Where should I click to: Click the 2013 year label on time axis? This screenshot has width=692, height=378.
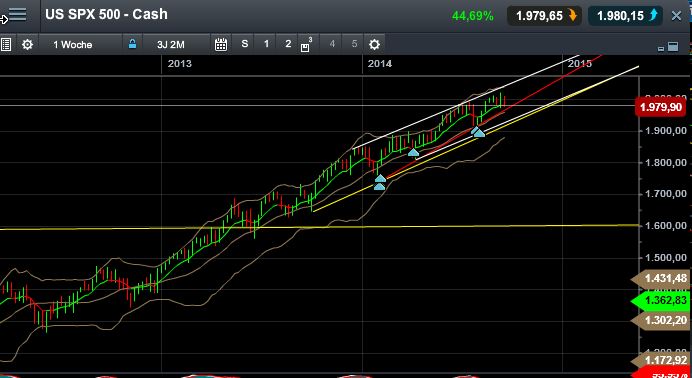pos(180,64)
